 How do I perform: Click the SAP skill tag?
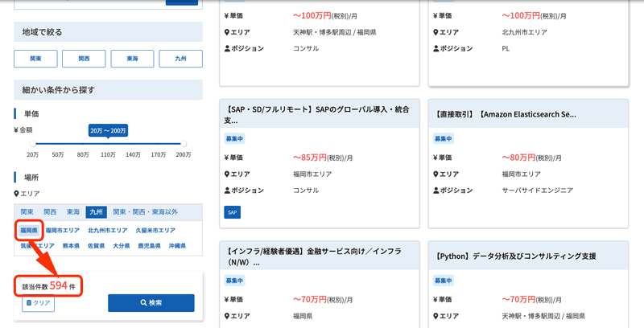(x=233, y=212)
